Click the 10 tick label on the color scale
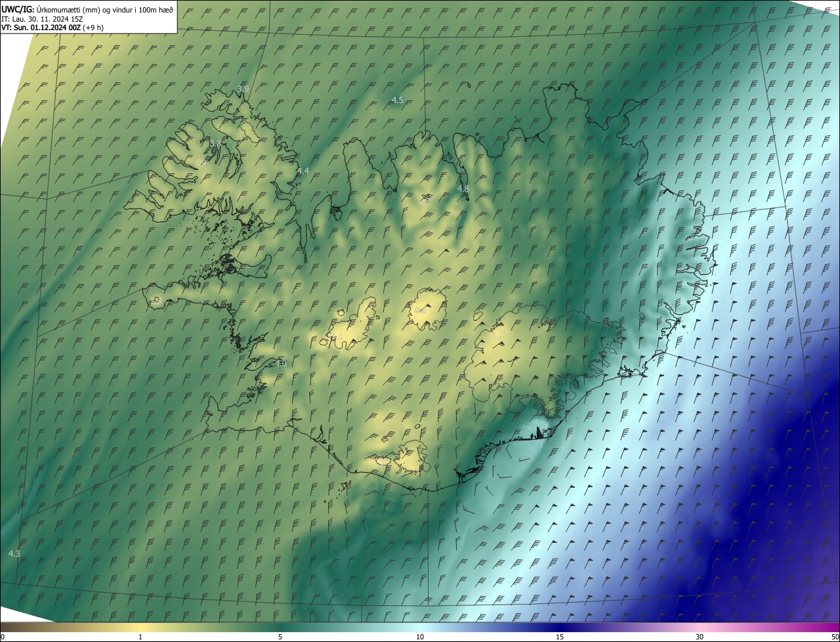This screenshot has height=642, width=840. [420, 637]
